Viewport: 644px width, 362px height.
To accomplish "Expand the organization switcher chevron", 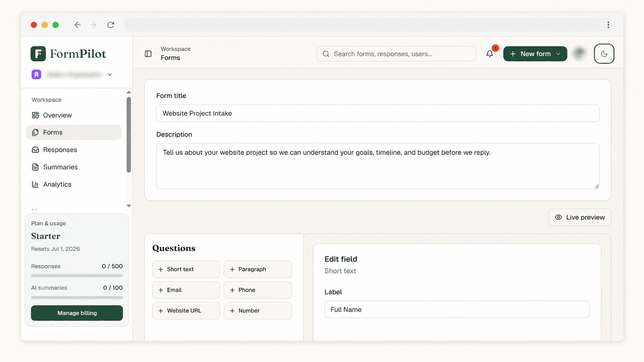I will click(110, 75).
